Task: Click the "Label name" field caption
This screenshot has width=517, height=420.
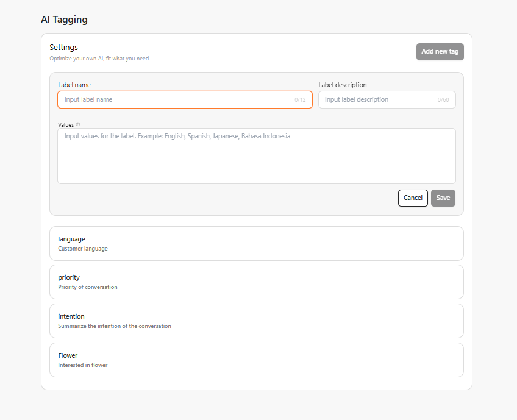Action: click(x=74, y=85)
